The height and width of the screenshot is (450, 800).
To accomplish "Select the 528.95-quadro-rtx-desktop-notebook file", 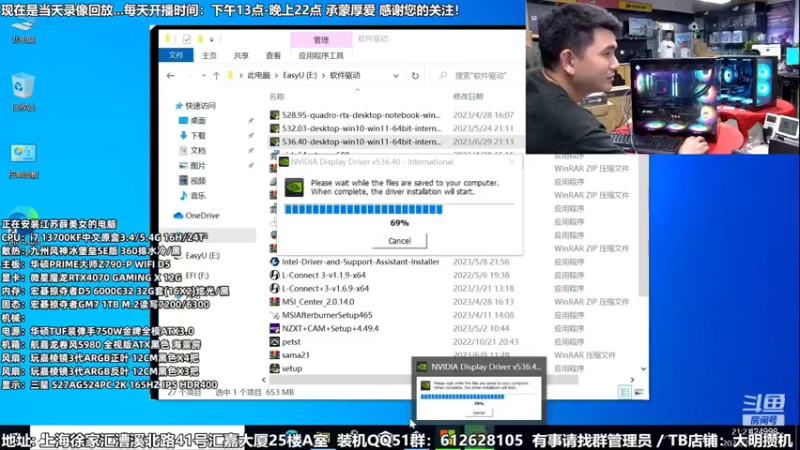I will 361,115.
